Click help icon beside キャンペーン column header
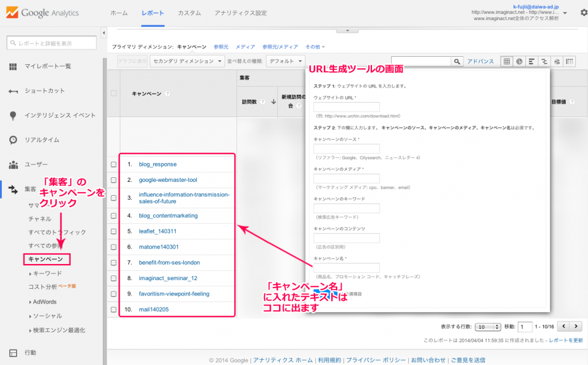 tap(168, 94)
